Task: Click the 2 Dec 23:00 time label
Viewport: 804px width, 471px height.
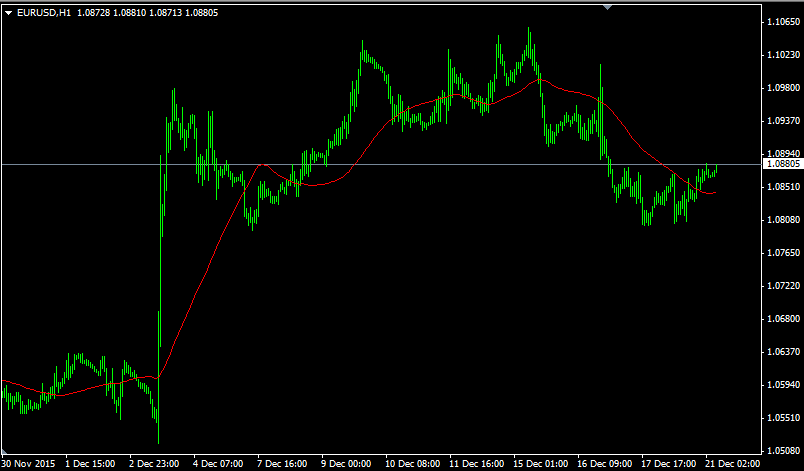Action: (155, 464)
